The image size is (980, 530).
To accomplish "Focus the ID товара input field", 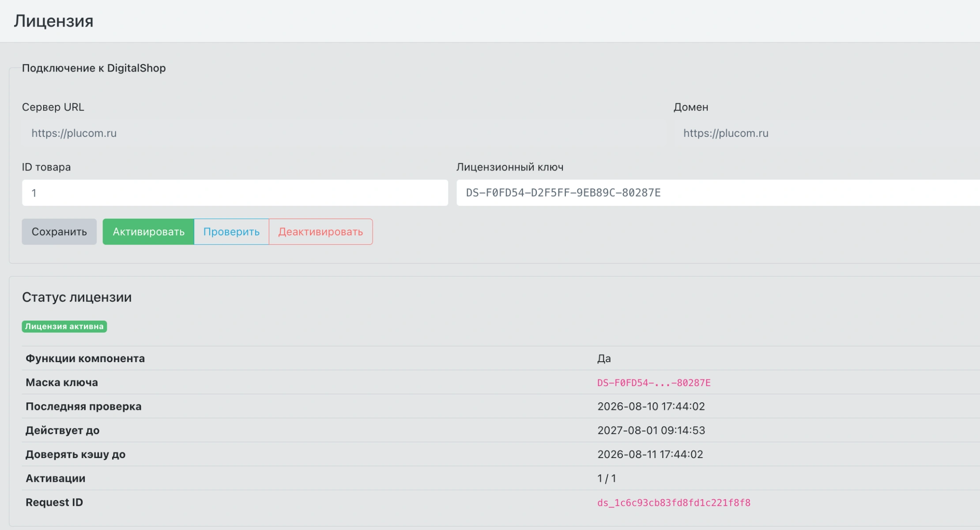I will click(x=235, y=193).
